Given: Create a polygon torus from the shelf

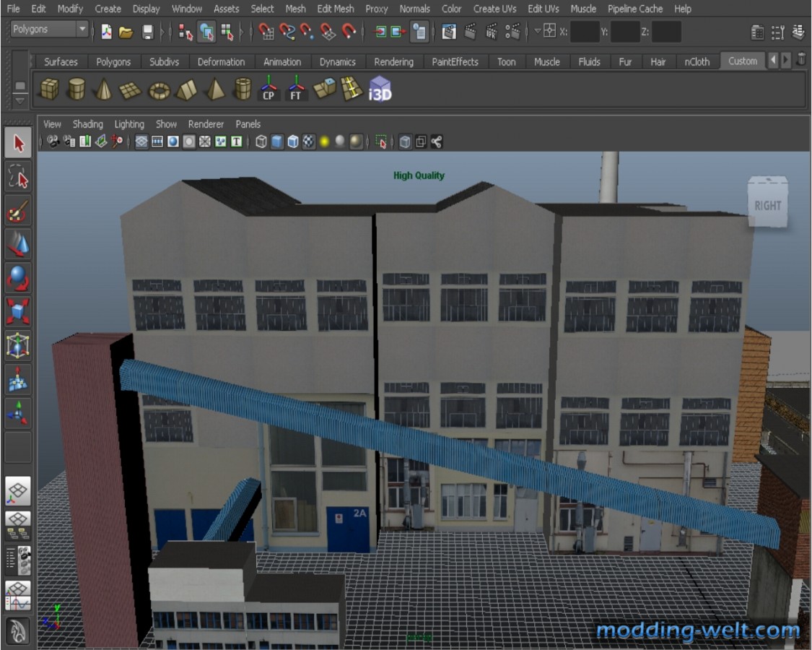Looking at the screenshot, I should point(159,91).
